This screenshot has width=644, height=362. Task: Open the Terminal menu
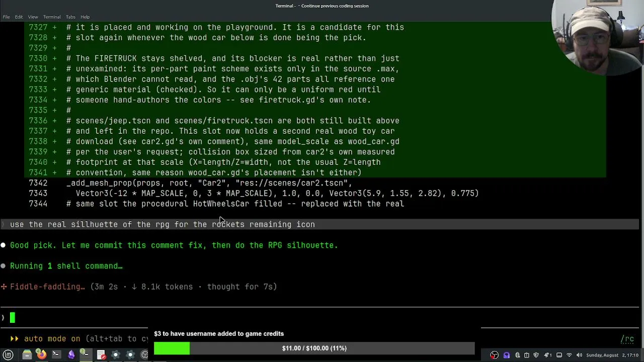tap(52, 17)
